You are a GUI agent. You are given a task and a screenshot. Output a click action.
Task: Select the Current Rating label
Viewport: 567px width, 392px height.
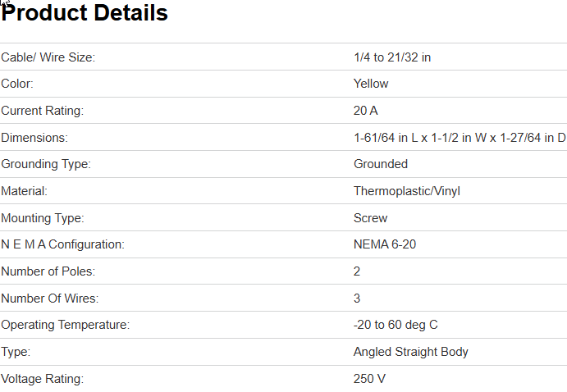point(43,111)
